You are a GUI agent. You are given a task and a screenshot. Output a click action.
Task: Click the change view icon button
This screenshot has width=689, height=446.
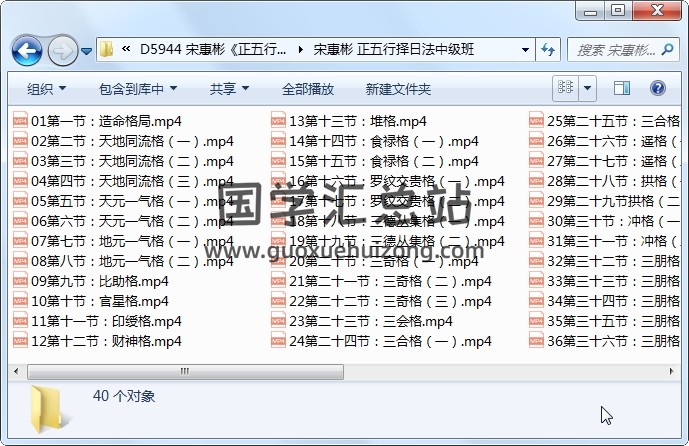(x=565, y=88)
